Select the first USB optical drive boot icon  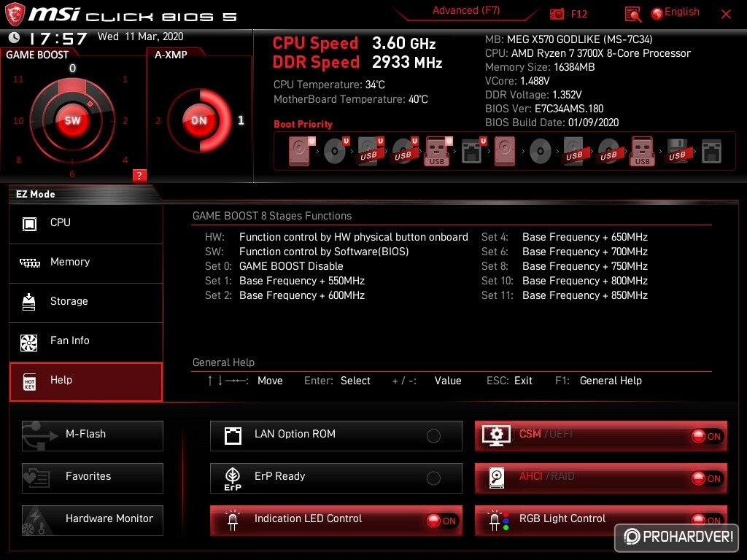(404, 152)
